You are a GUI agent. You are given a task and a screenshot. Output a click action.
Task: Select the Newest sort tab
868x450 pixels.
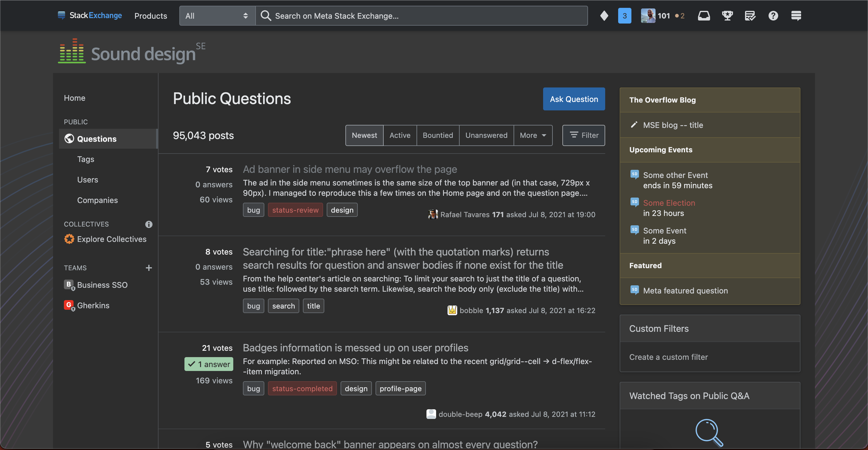tap(364, 135)
